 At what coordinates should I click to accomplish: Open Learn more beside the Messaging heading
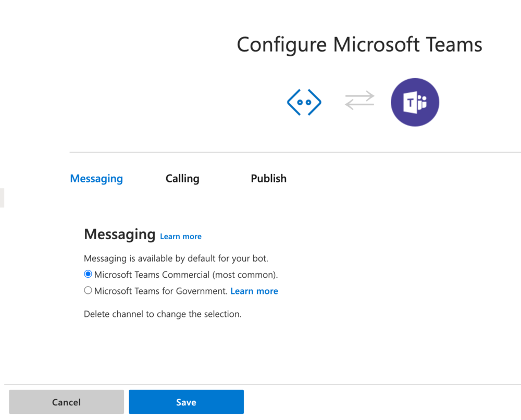(x=180, y=236)
